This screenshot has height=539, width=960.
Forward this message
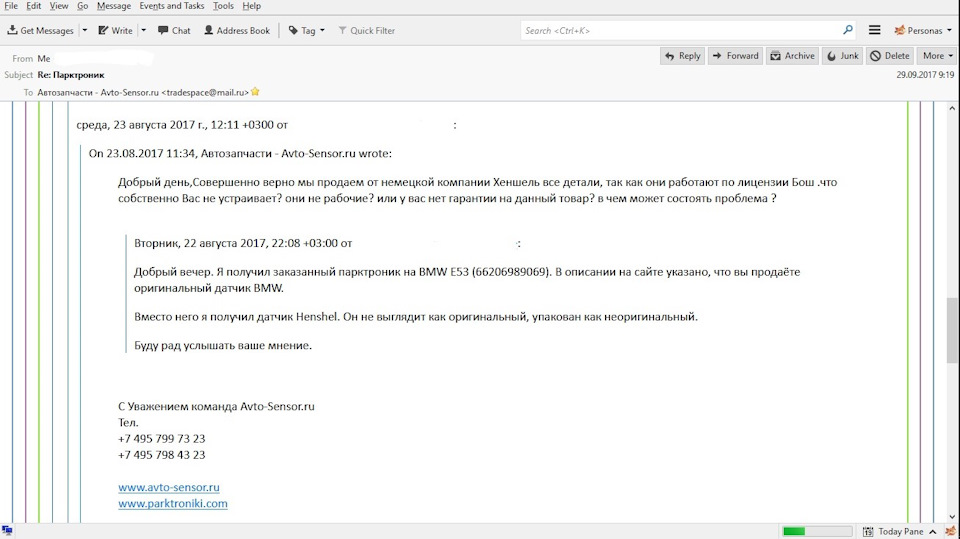click(735, 56)
